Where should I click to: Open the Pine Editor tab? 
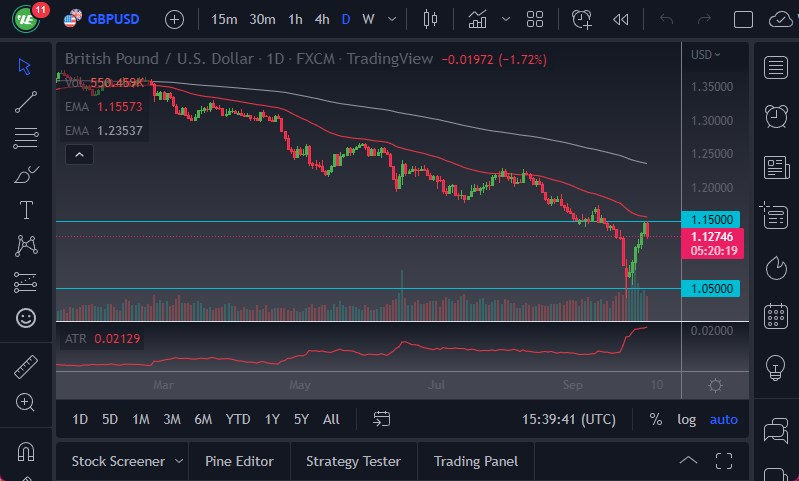239,461
